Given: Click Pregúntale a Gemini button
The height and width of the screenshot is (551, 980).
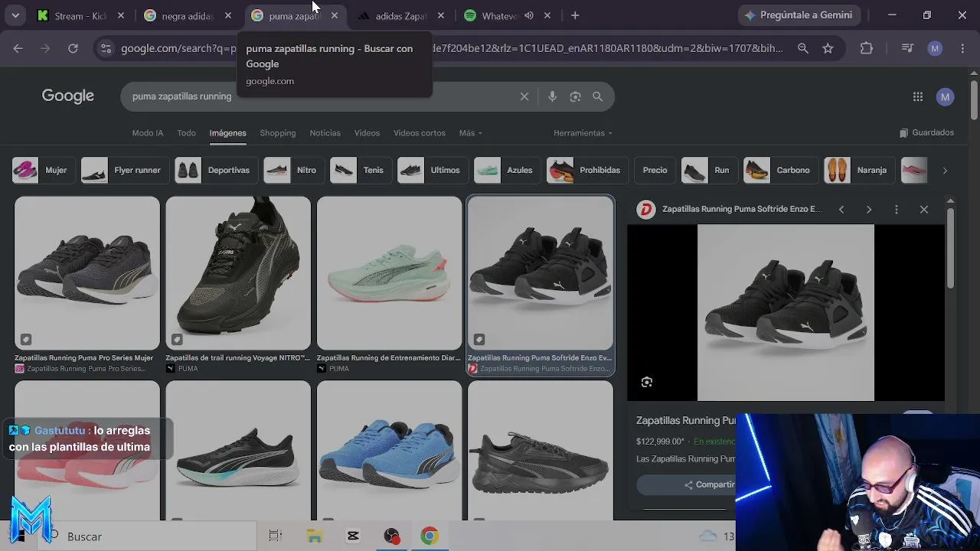Looking at the screenshot, I should (x=799, y=15).
